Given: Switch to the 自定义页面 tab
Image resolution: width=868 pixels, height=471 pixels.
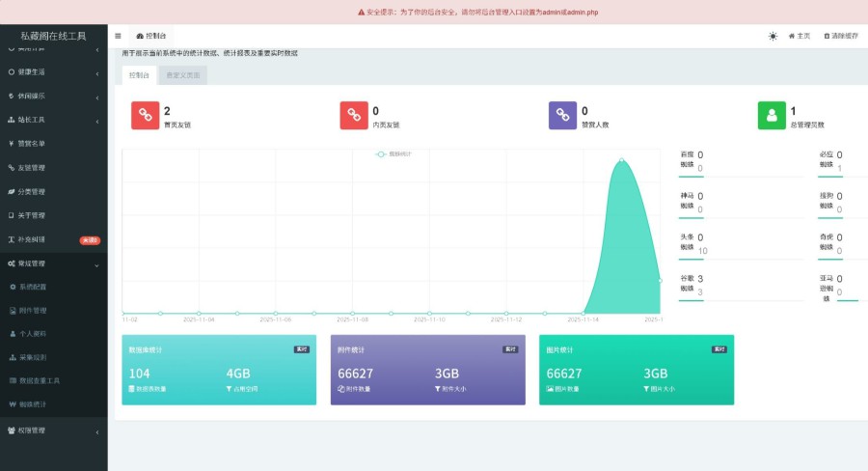Looking at the screenshot, I should click(183, 75).
